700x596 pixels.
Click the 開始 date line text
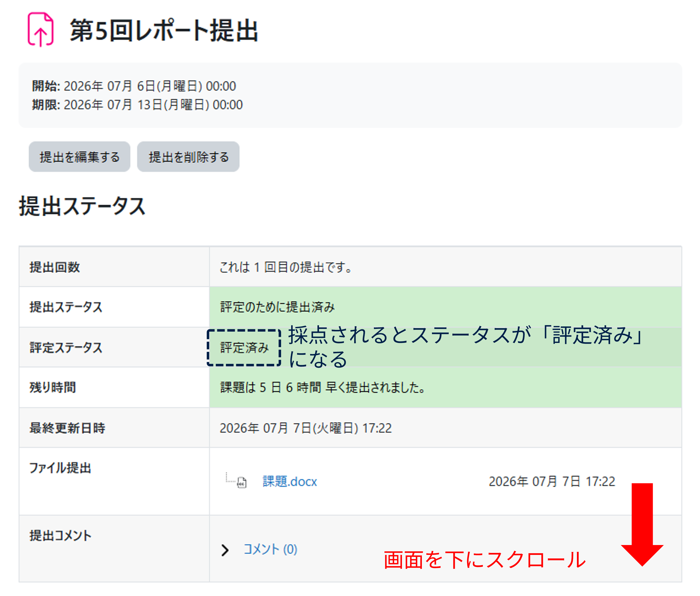pyautogui.click(x=134, y=86)
